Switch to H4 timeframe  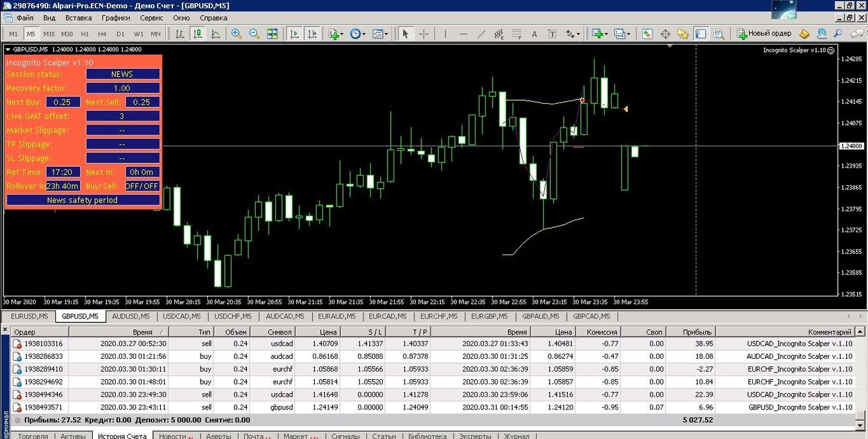coord(102,34)
